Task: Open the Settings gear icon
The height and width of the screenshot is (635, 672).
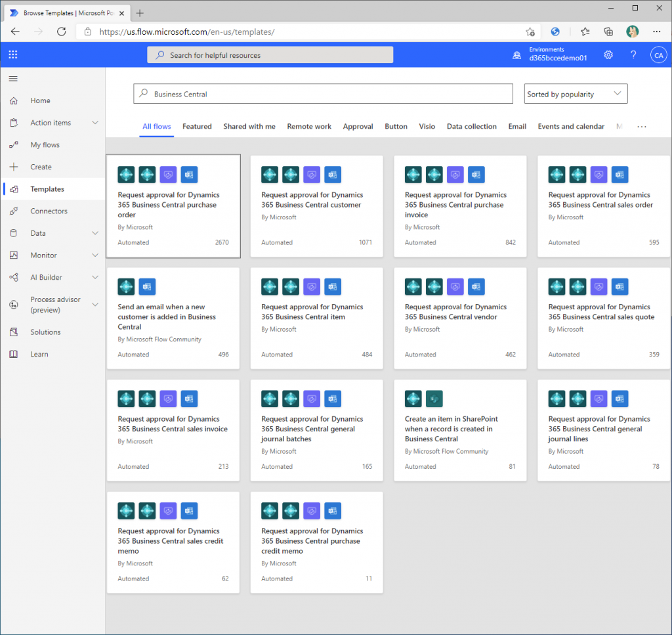Action: pos(608,55)
